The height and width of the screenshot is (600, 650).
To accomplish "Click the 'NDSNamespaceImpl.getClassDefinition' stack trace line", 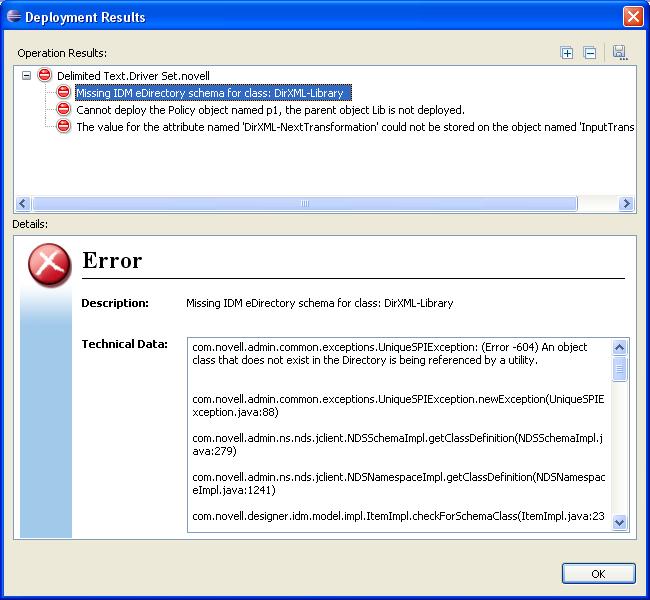I will tap(398, 483).
